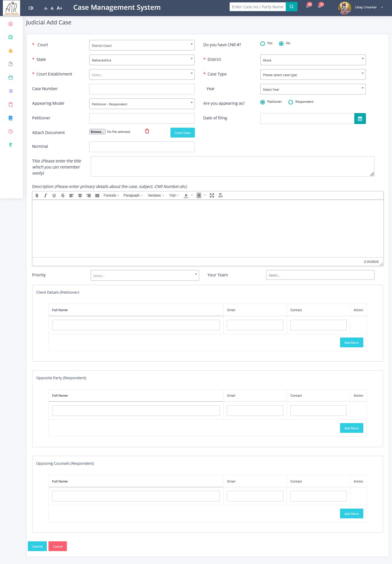Click the home icon in the sidebar
392x564 pixels.
coord(11,24)
